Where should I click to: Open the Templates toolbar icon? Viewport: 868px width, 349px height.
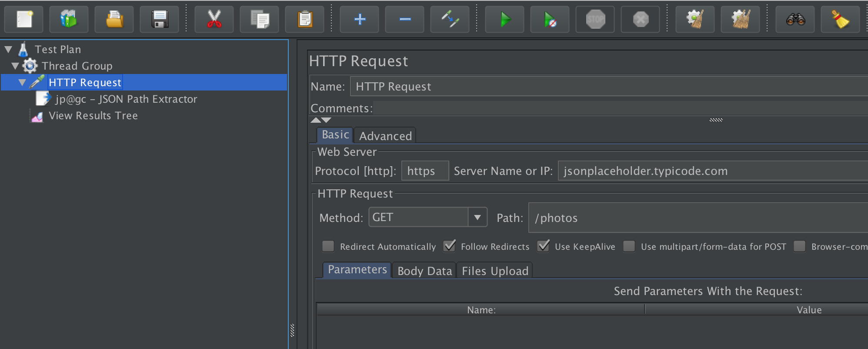[69, 19]
